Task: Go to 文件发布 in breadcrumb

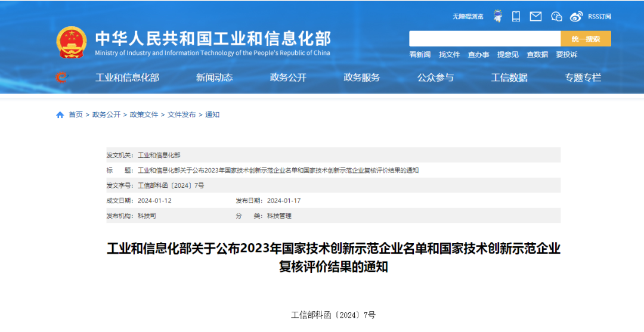Action: 181,115
